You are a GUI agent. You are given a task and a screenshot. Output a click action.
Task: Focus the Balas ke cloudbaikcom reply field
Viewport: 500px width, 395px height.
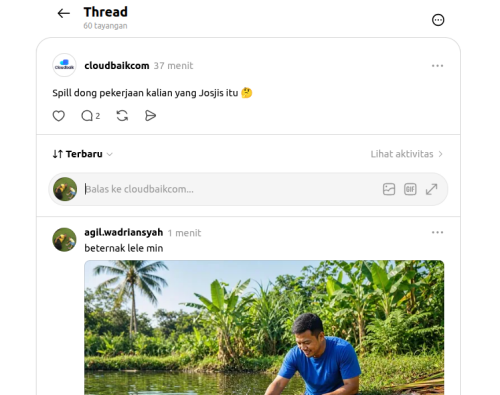click(x=232, y=189)
